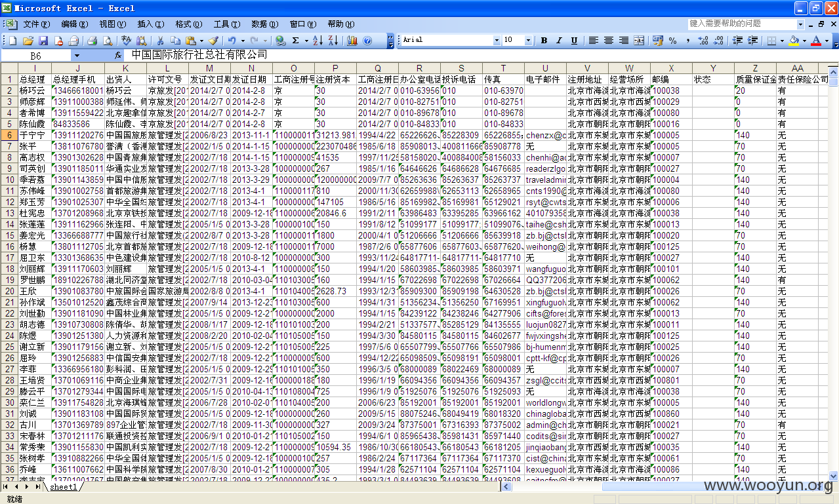Open the undo history dropdown arrow
Viewport: 839px width, 504px height.
point(243,41)
